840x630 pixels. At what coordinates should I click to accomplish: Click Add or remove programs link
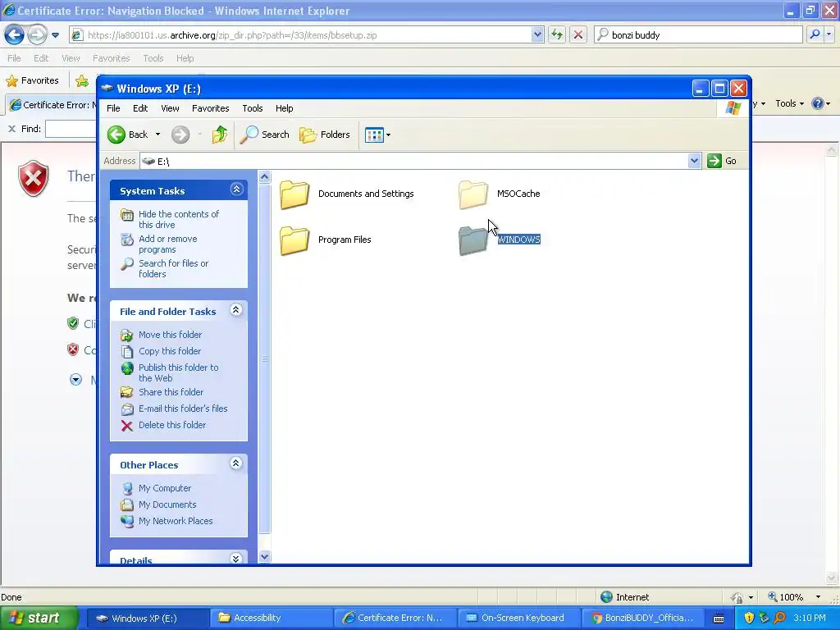(167, 244)
